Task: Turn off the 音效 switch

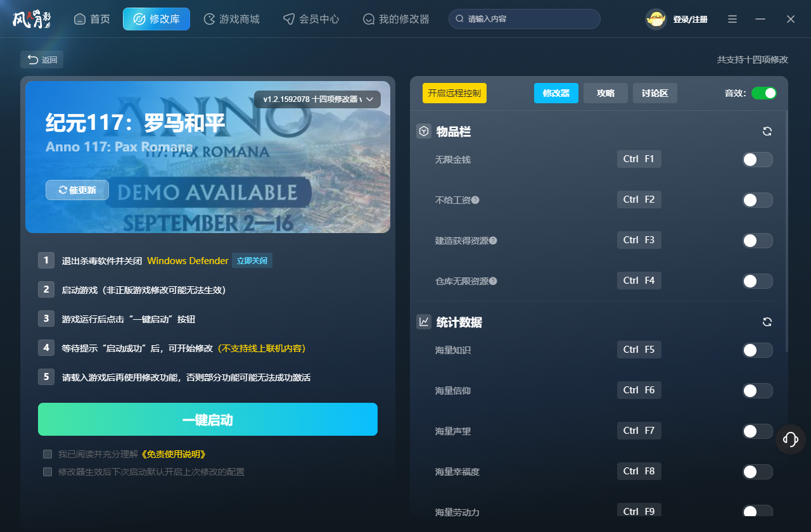Action: (764, 92)
